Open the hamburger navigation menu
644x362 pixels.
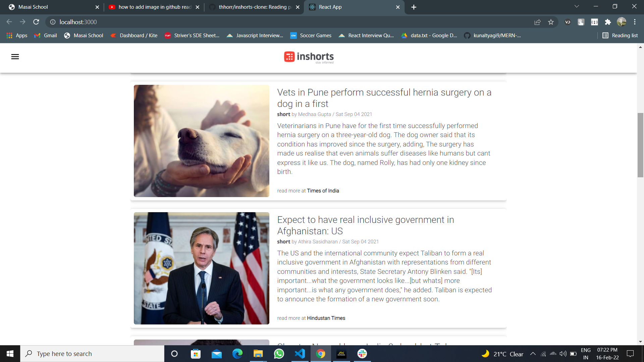(x=15, y=57)
